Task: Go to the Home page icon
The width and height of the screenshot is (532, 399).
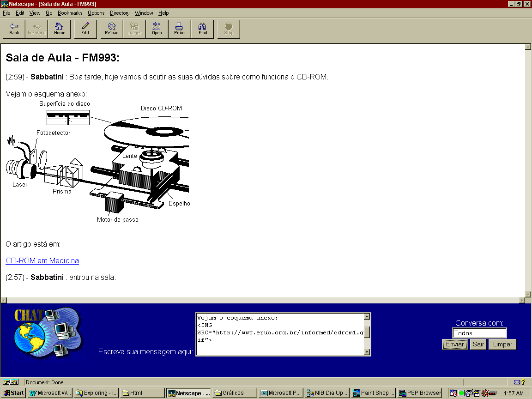Action: (60, 29)
